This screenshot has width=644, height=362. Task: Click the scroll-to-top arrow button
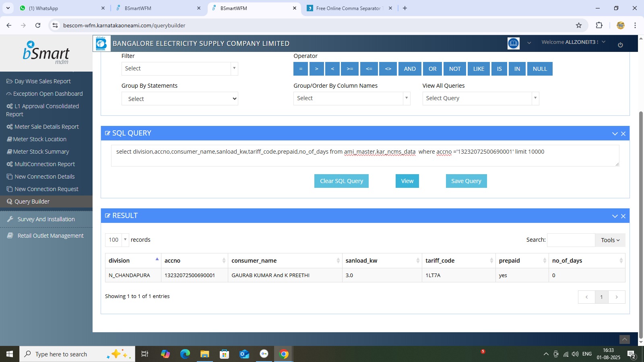pyautogui.click(x=624, y=339)
